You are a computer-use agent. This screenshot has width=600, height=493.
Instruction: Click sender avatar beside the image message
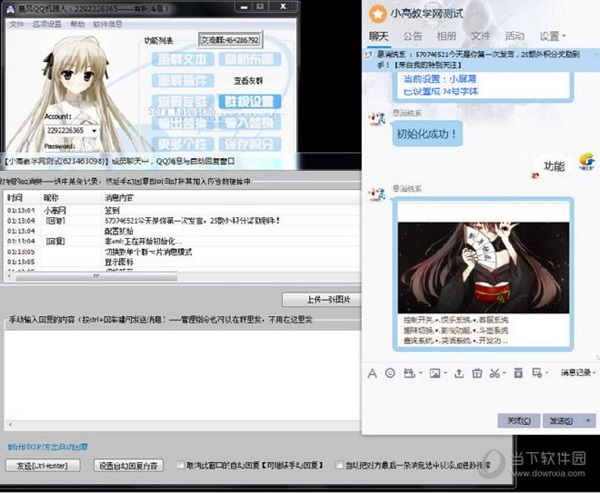click(377, 194)
